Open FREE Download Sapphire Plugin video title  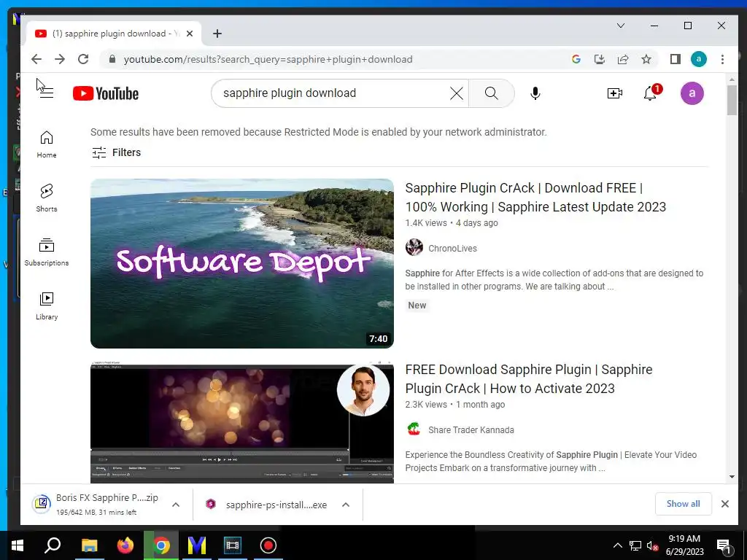(529, 379)
